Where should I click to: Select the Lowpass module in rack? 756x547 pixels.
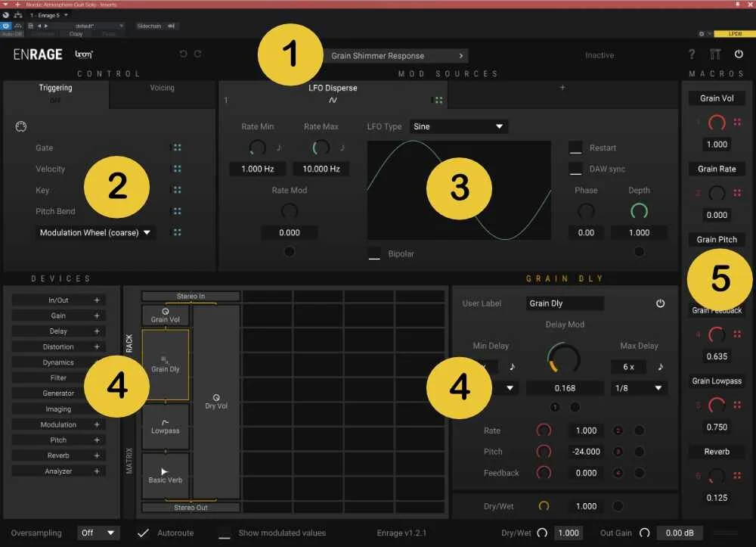click(x=166, y=427)
